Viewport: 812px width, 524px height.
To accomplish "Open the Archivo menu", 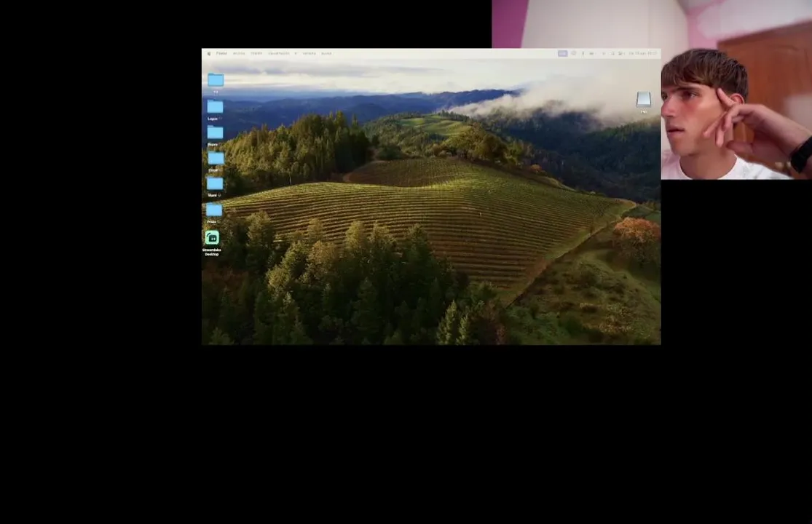I will tap(239, 53).
